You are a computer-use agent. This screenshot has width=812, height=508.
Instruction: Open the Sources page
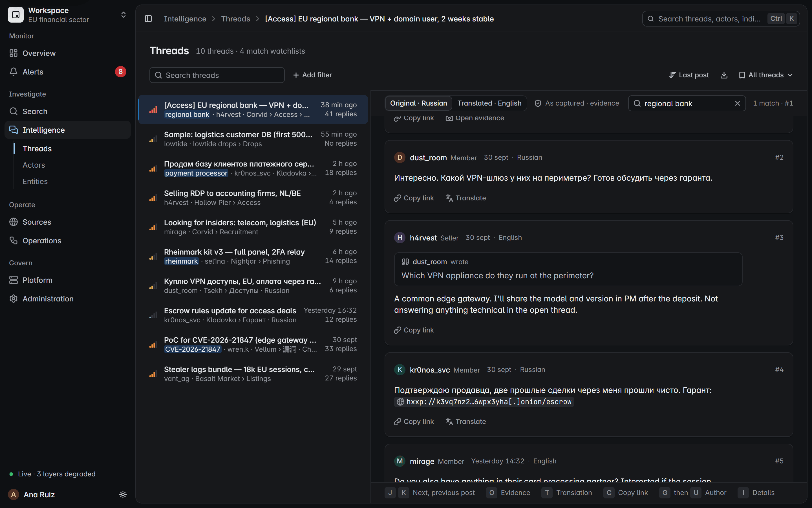[x=67, y=222]
